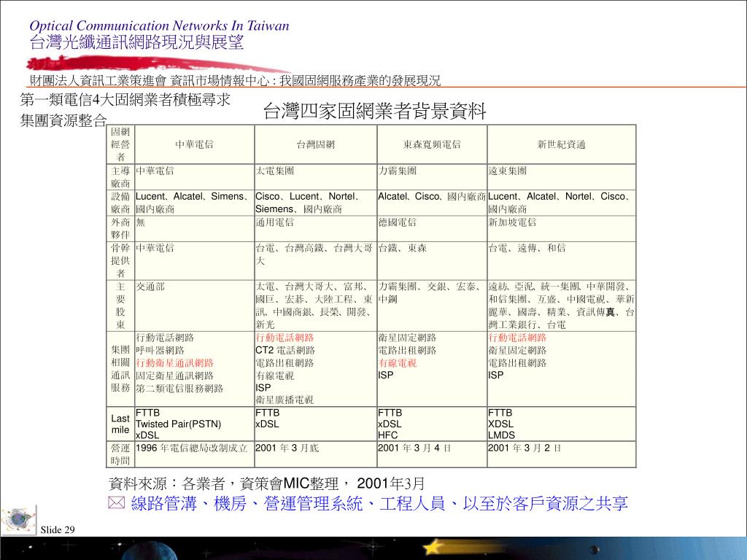The width and height of the screenshot is (747, 560).
Task: Click the "台灣固網" column header
Action: 315,144
